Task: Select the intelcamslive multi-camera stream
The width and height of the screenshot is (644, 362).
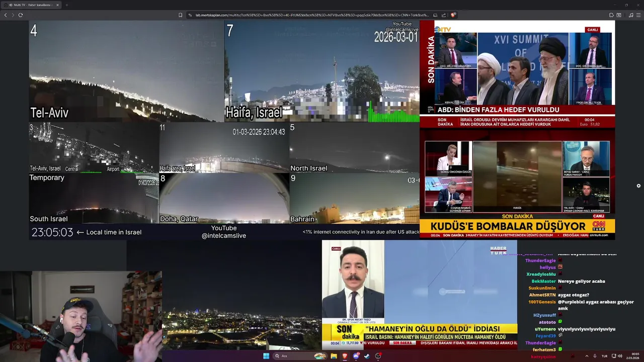Action: tap(224, 130)
